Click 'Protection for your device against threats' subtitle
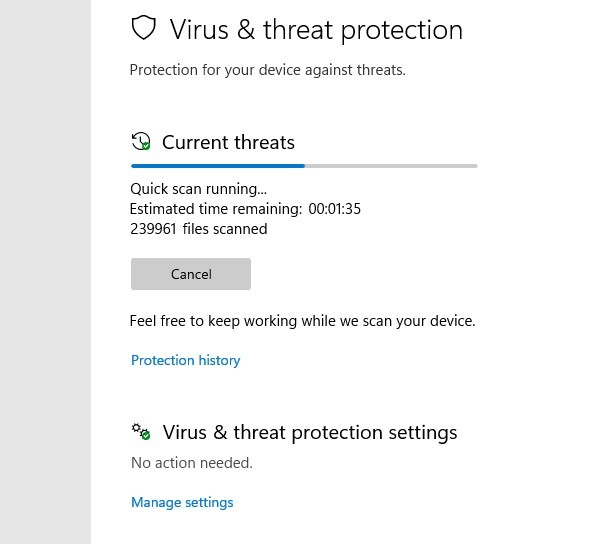The image size is (605, 544). 267,70
